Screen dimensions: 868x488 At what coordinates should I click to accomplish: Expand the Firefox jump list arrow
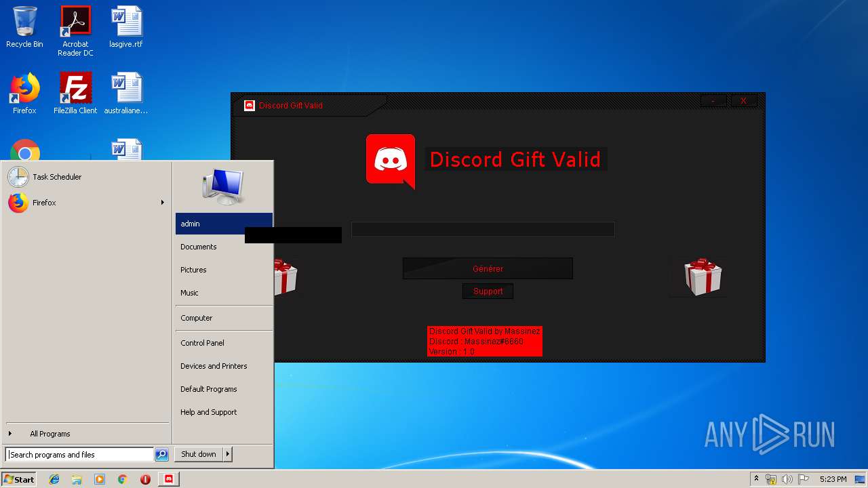[163, 203]
